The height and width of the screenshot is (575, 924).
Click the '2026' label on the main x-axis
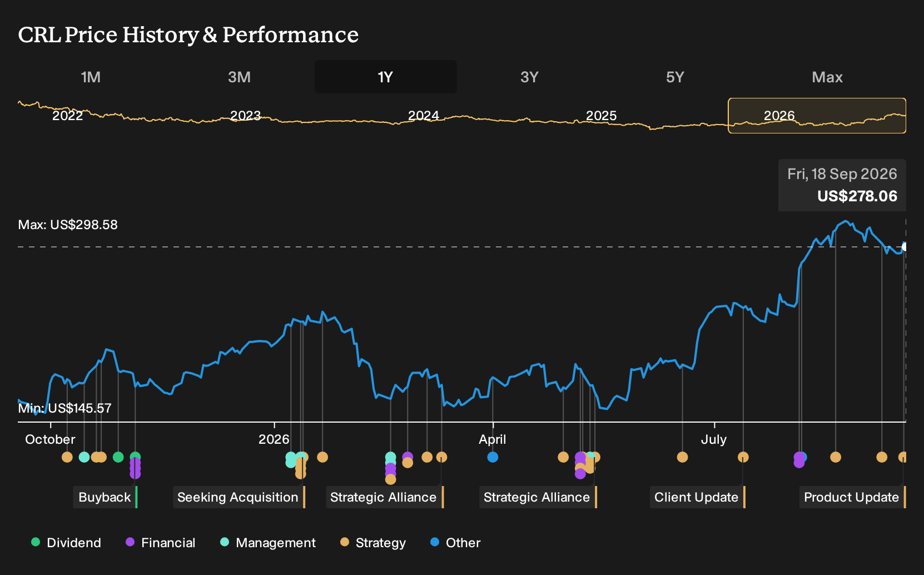coord(274,439)
